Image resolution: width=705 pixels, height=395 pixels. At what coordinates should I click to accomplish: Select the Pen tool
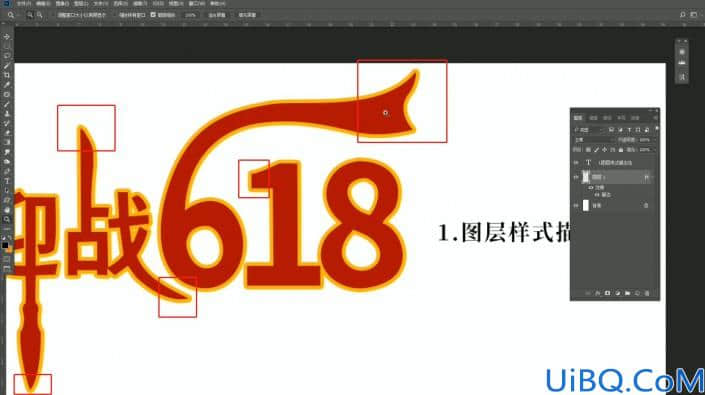click(x=7, y=171)
